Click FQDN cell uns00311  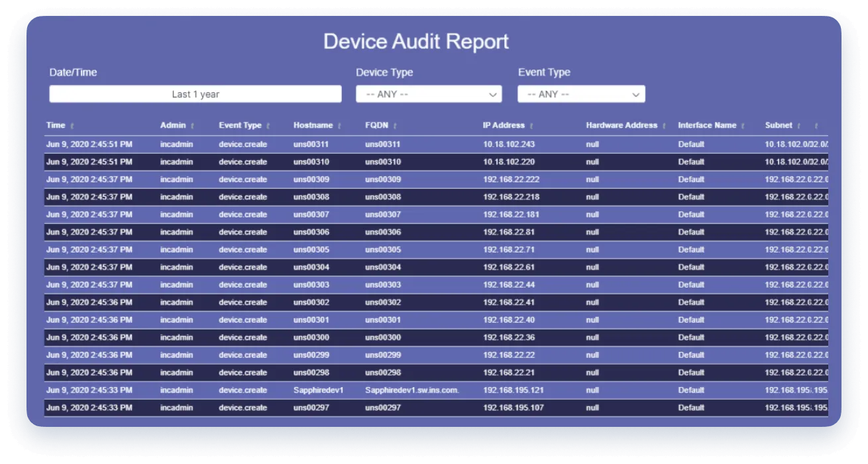[383, 145]
